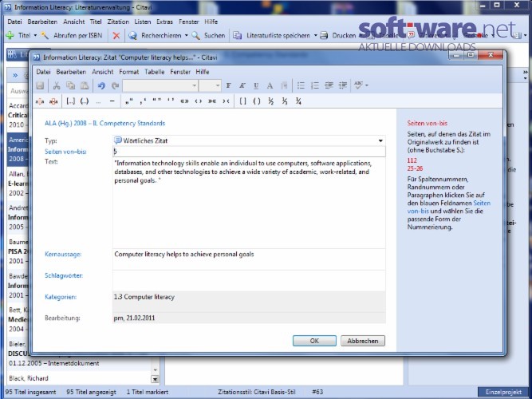Insert square brackets [ ]

point(243,101)
